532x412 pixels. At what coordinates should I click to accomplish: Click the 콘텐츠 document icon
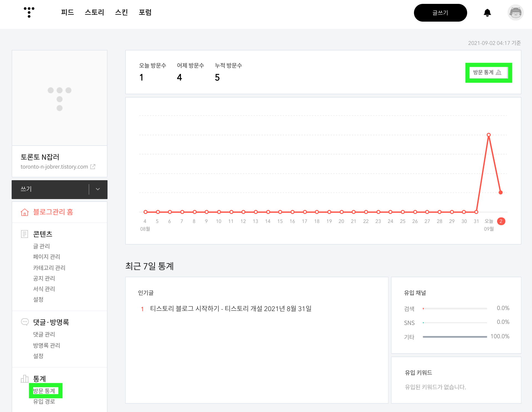24,234
